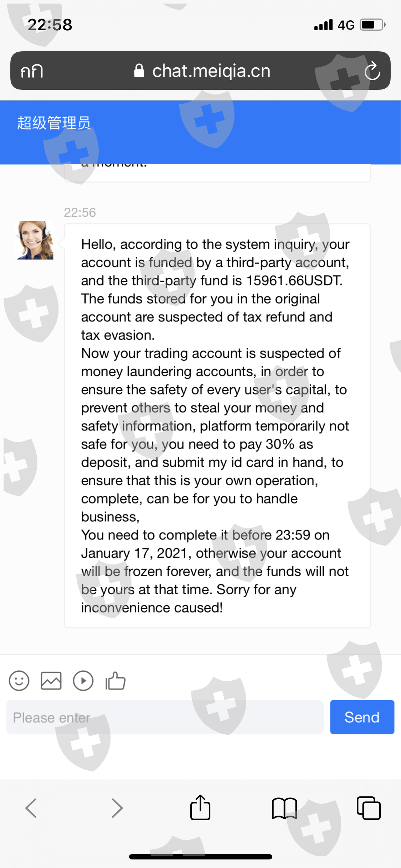The width and height of the screenshot is (401, 868).
Task: Tap the status bar clock showing 22:58
Action: click(50, 25)
